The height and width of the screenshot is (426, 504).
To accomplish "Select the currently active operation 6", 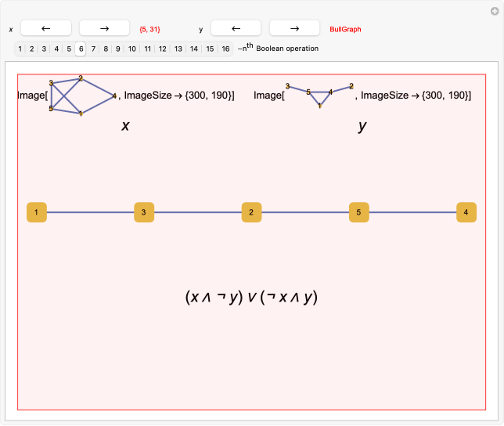I will tap(81, 49).
